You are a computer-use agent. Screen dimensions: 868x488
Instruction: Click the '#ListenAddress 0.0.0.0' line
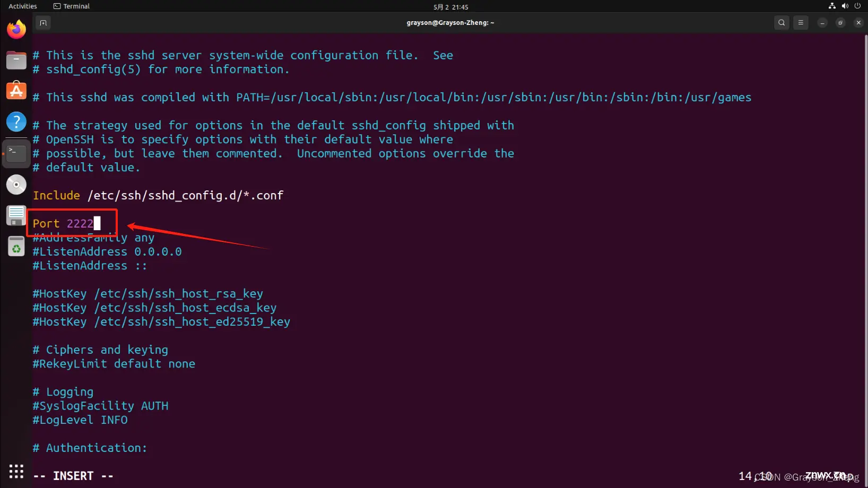(107, 251)
